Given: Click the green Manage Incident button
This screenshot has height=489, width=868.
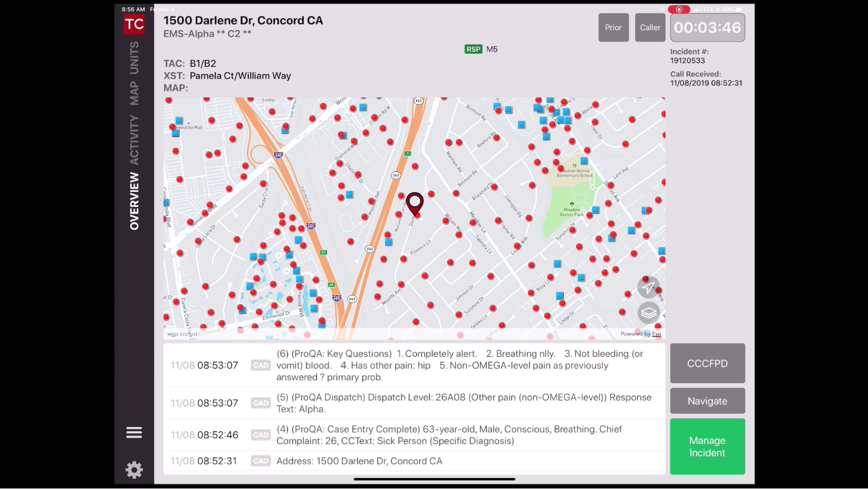Looking at the screenshot, I should click(707, 447).
